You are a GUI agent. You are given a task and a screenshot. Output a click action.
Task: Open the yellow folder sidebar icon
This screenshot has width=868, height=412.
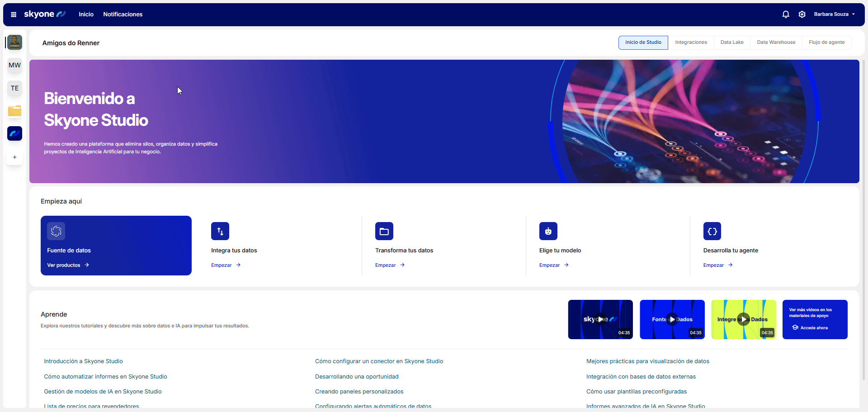click(15, 111)
